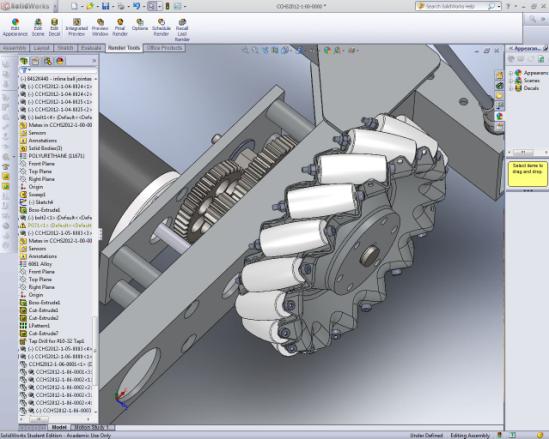Save the current assembly

[105, 6]
